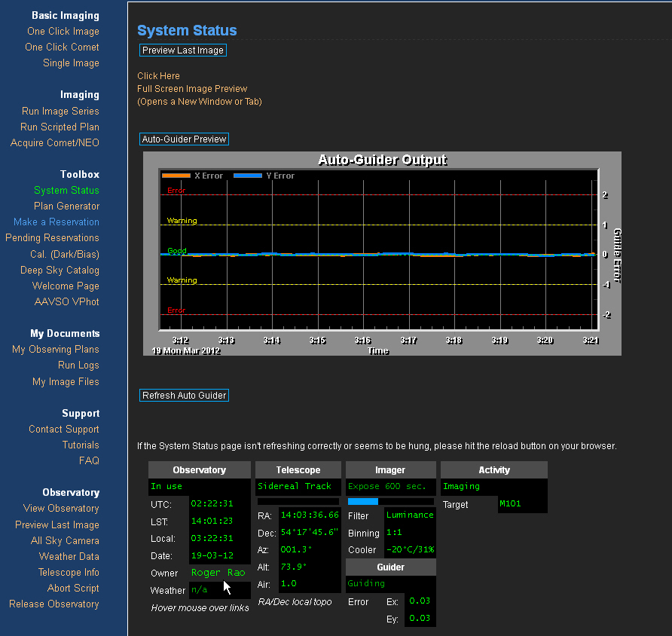Open Run Scripted Plan
The width and height of the screenshot is (672, 636).
click(60, 127)
